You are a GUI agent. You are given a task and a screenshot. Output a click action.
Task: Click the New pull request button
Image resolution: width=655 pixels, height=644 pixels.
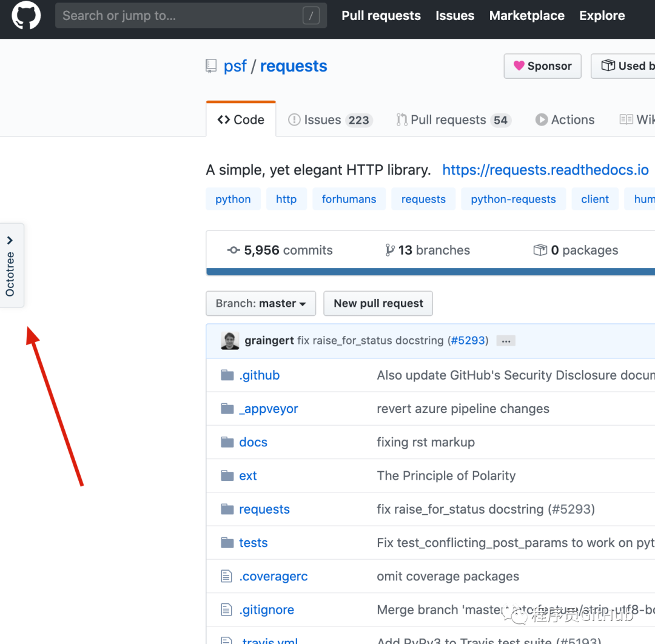(x=378, y=303)
